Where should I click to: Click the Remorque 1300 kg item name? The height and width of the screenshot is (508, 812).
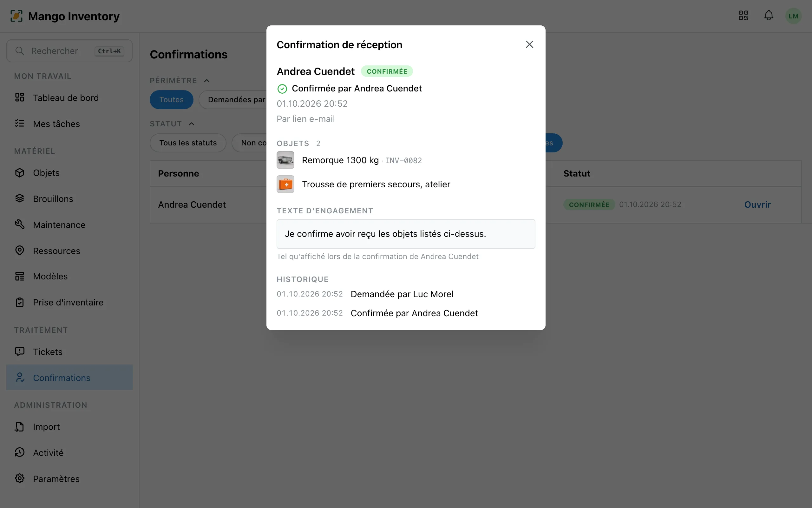[x=340, y=160]
